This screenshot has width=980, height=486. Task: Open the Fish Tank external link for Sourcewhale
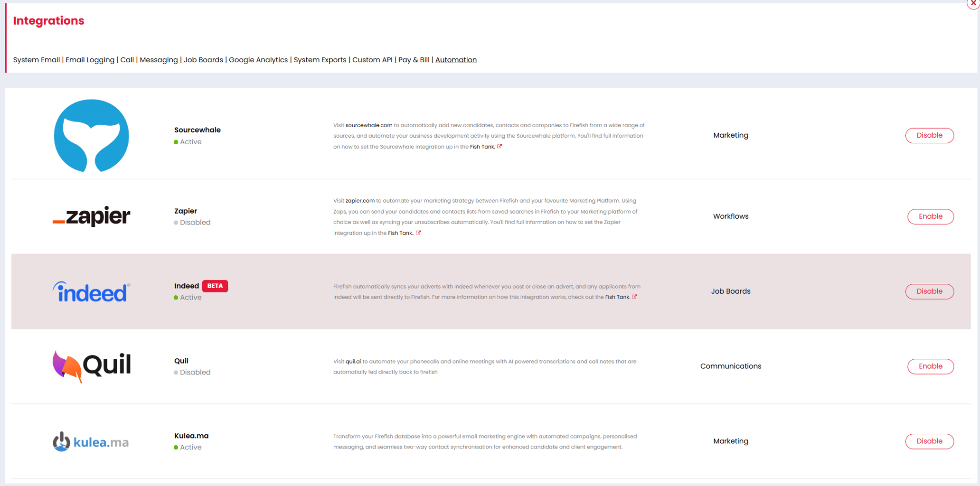point(499,146)
